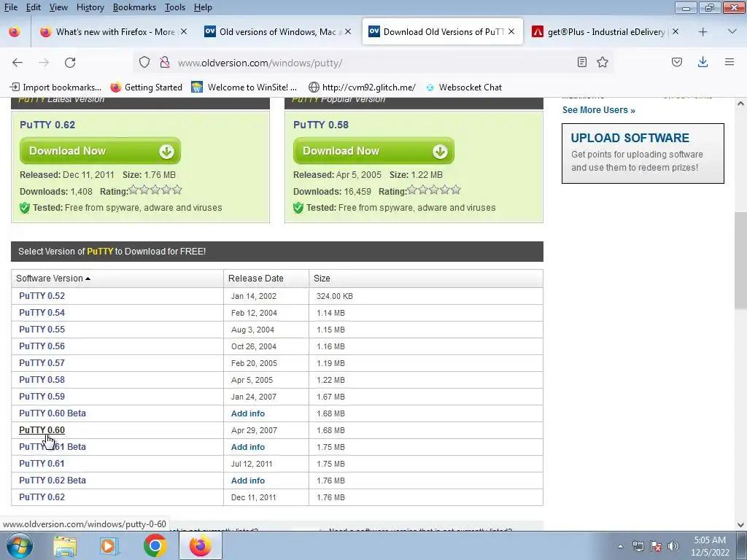Launch Google Chrome from taskbar
747x560 pixels.
coord(155,546)
